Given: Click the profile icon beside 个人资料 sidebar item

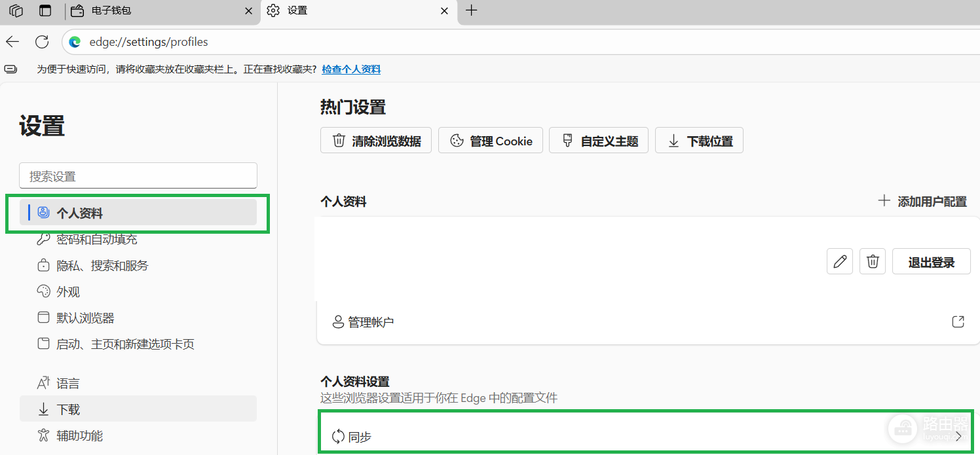Looking at the screenshot, I should pyautogui.click(x=43, y=213).
